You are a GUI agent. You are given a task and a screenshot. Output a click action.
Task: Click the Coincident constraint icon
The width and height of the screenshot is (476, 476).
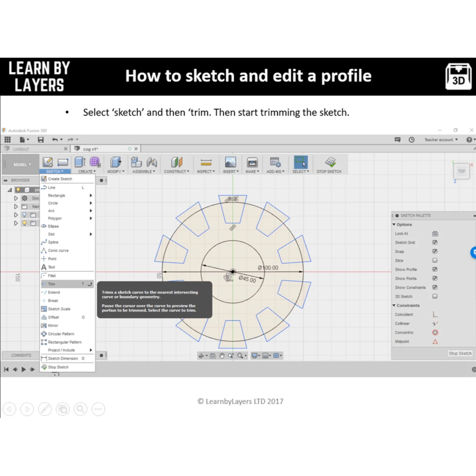[x=435, y=314]
